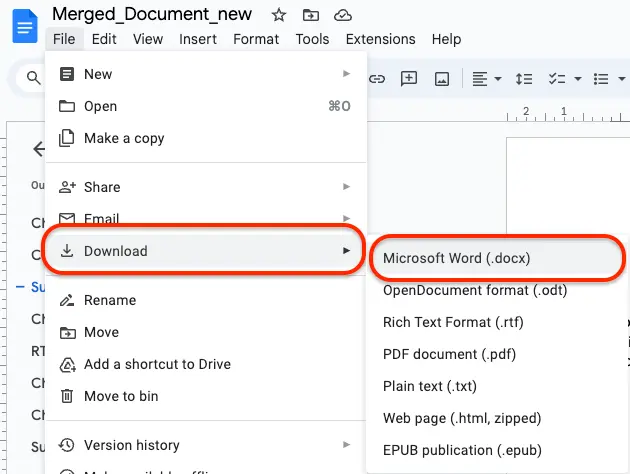This screenshot has width=630, height=474.
Task: Click the bulleted list toolbar icon
Action: (x=601, y=79)
